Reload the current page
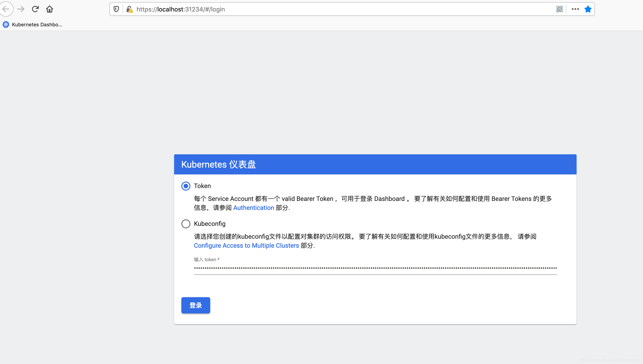Image resolution: width=643 pixels, height=364 pixels. [x=35, y=9]
